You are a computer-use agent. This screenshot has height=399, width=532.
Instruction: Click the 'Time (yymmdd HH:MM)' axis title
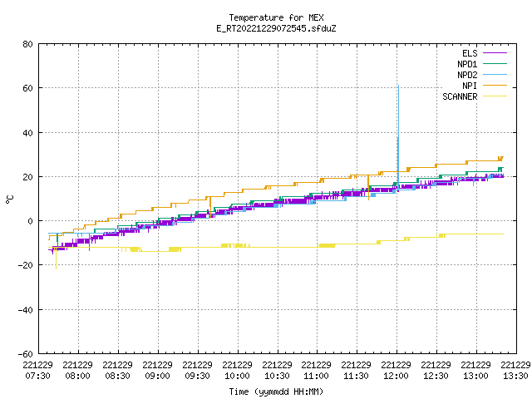point(276,392)
